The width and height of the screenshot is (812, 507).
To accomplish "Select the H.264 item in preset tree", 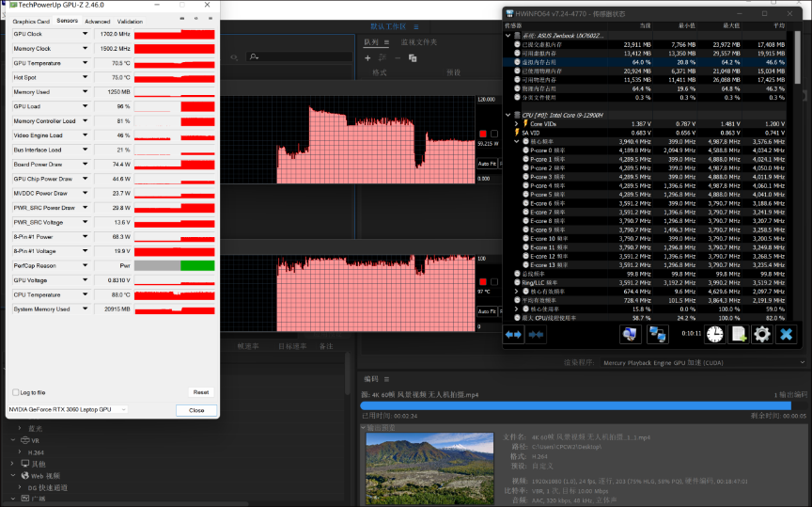I will (36, 452).
